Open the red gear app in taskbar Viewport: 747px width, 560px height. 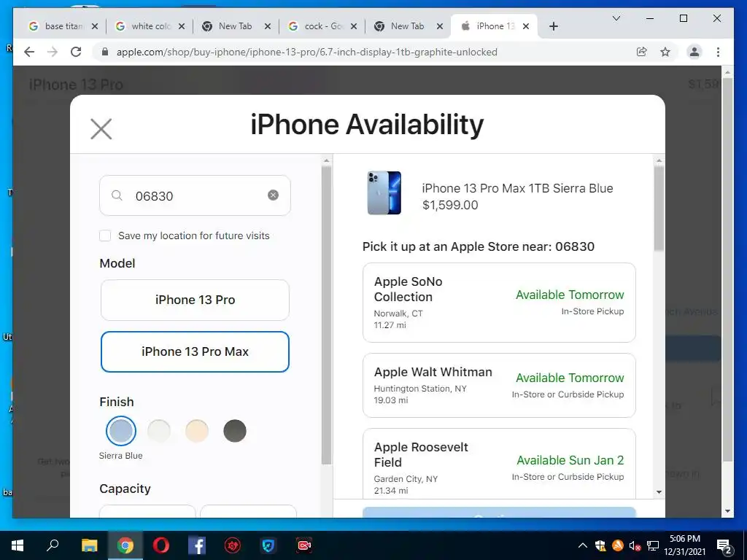pos(233,545)
